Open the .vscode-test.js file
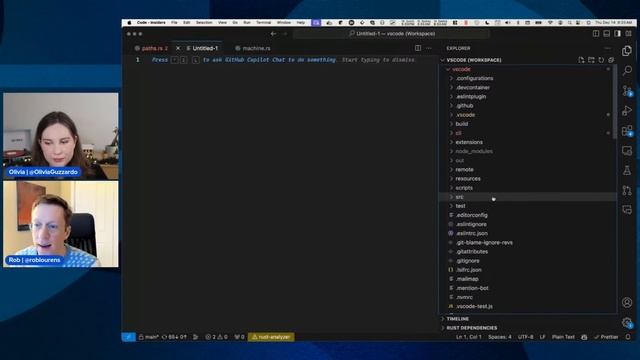This screenshot has height=360, width=640. (x=529, y=306)
